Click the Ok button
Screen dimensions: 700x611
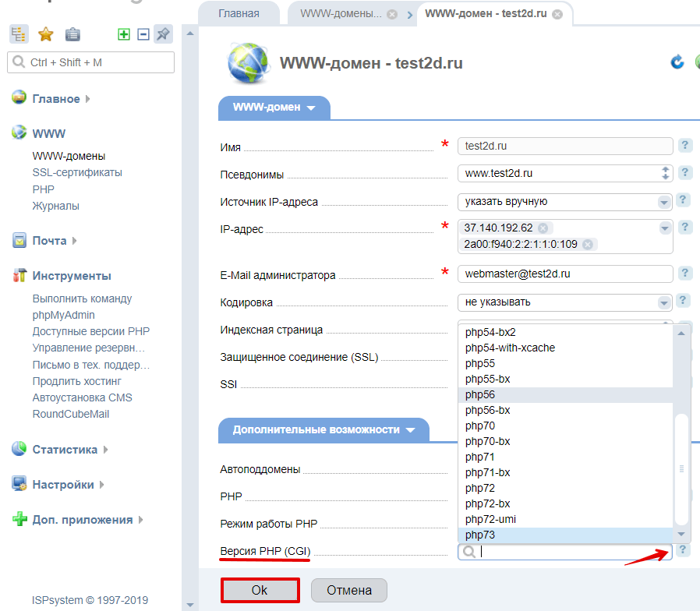260,590
